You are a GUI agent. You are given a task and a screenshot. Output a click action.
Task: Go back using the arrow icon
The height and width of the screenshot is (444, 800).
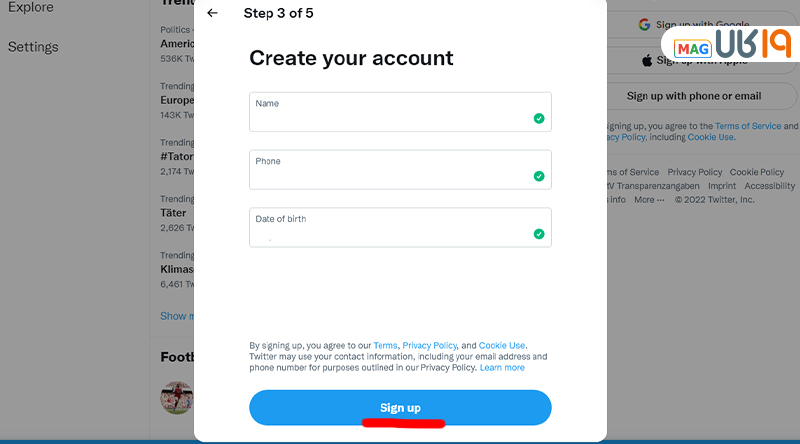pos(212,13)
